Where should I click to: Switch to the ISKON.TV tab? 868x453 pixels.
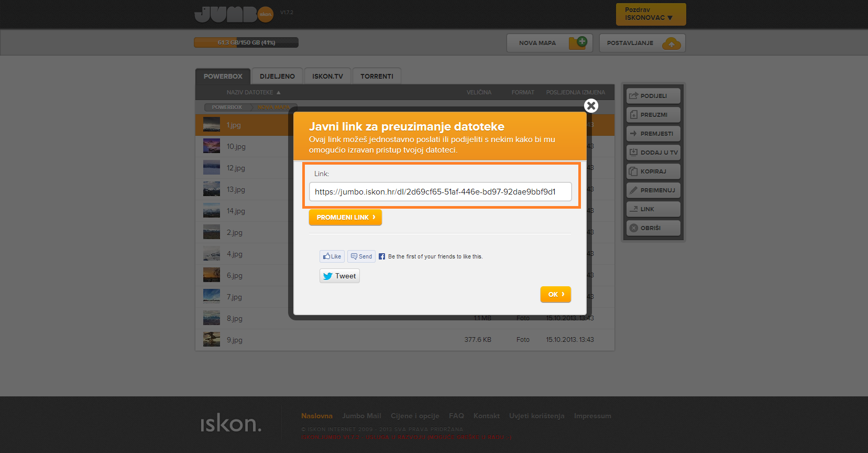point(327,76)
